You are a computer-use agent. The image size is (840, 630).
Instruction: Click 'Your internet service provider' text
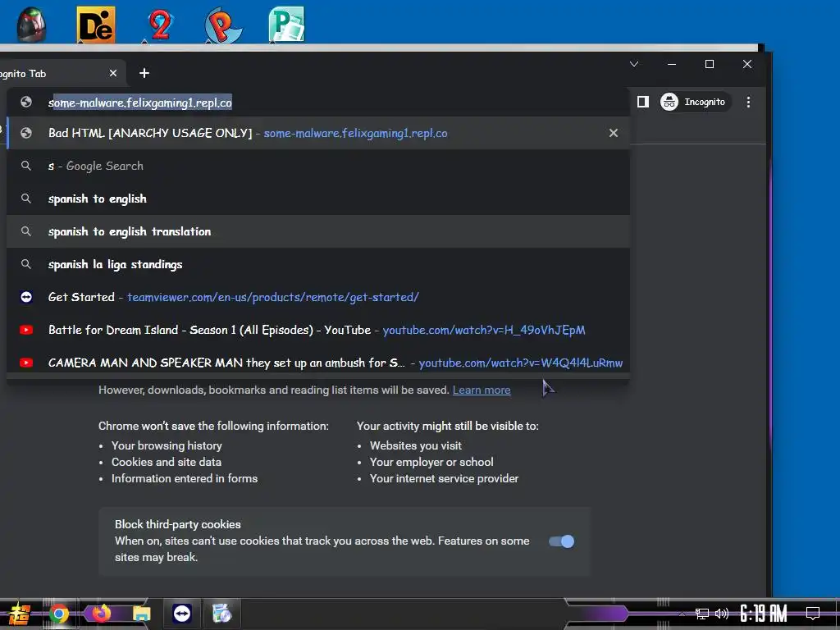tap(444, 478)
